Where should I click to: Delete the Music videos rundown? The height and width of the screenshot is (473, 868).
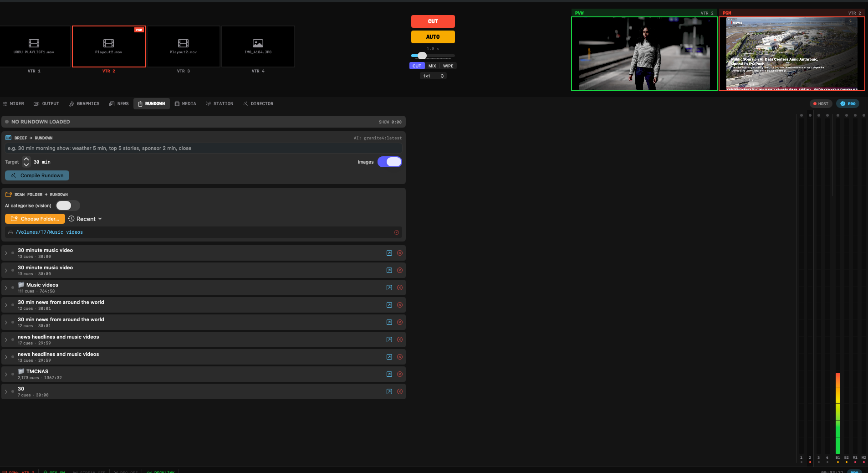coord(400,288)
